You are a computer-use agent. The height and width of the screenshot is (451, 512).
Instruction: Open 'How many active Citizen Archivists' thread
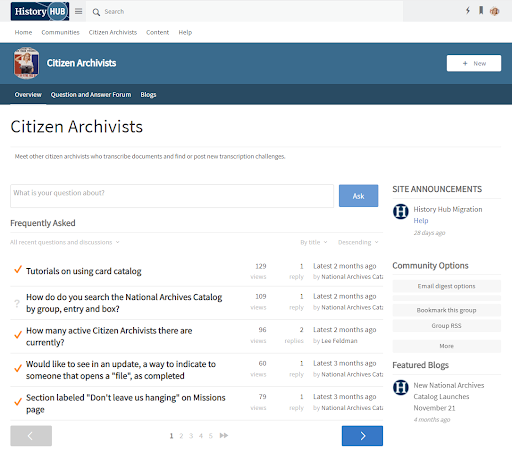(109, 336)
